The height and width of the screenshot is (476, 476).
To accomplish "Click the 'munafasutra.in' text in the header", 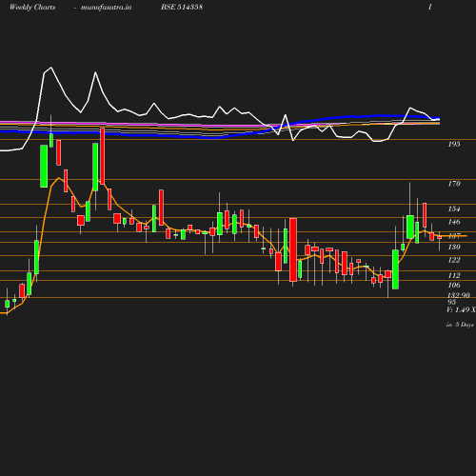I will 106,7.
